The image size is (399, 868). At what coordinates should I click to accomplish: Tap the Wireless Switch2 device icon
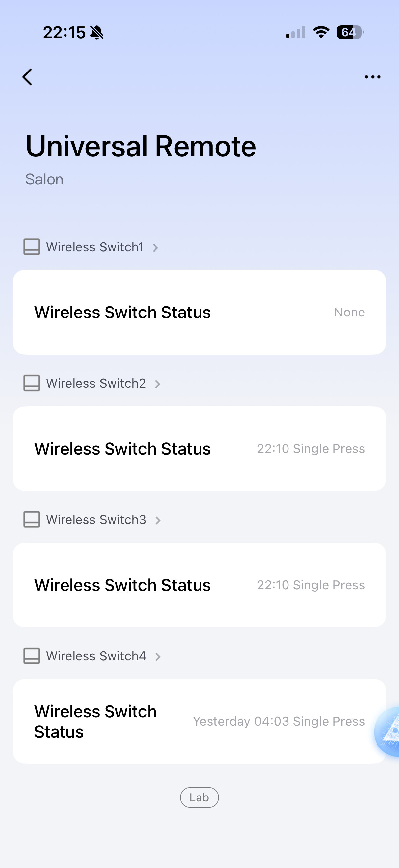(32, 383)
